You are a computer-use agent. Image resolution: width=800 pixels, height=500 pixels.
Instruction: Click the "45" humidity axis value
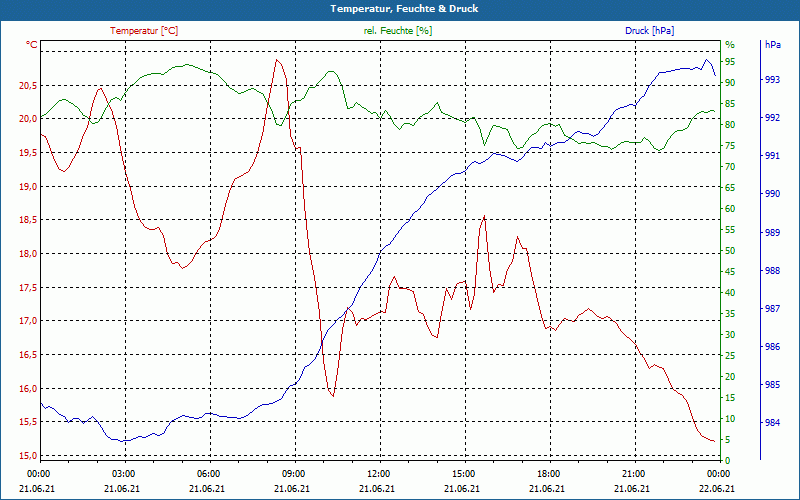pos(730,272)
